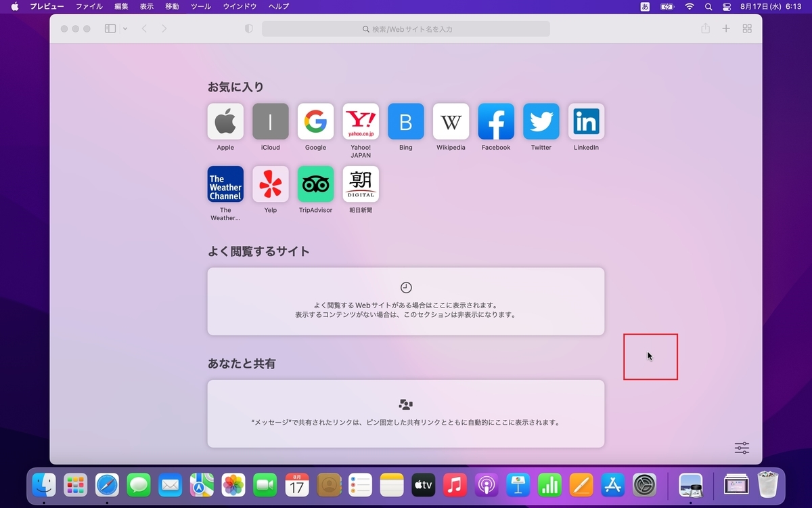Viewport: 812px width, 508px height.
Task: Open the ウインドウ menu
Action: click(240, 6)
